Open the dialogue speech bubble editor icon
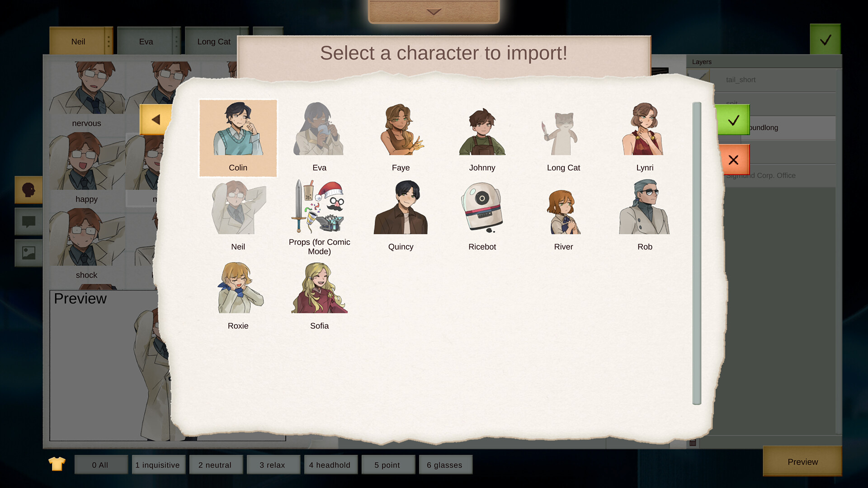 tap(28, 222)
